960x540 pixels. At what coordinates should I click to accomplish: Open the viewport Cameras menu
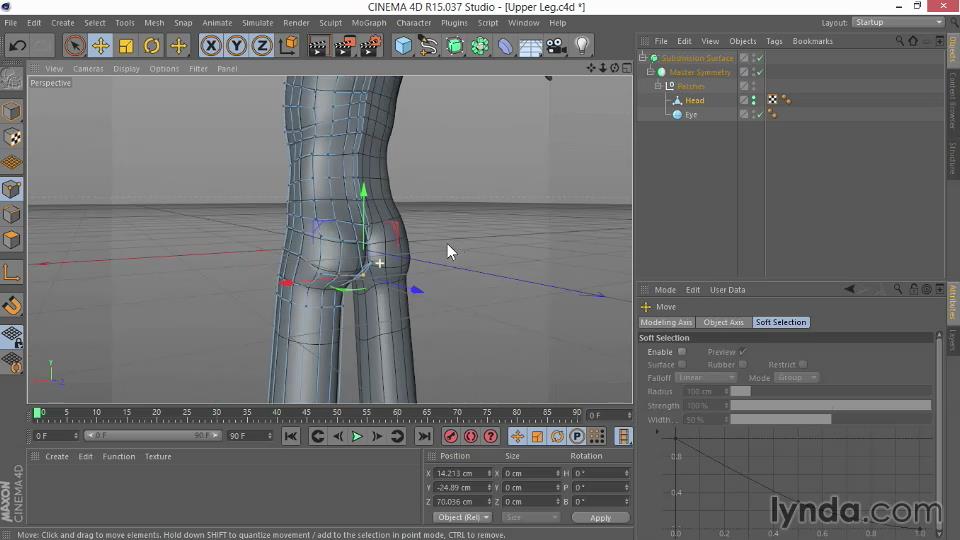88,69
